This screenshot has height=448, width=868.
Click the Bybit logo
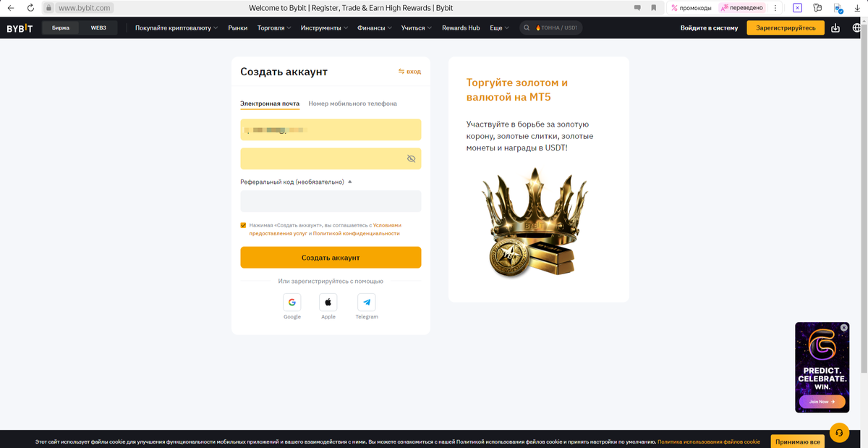coord(20,28)
